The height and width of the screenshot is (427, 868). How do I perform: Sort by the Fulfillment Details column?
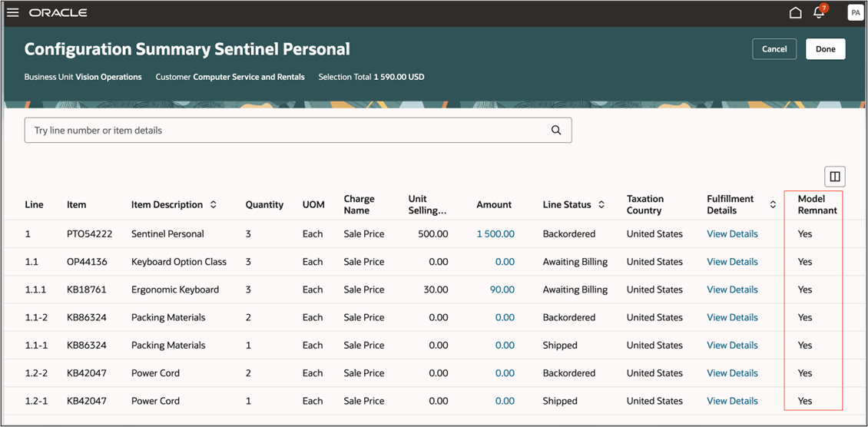tap(773, 204)
